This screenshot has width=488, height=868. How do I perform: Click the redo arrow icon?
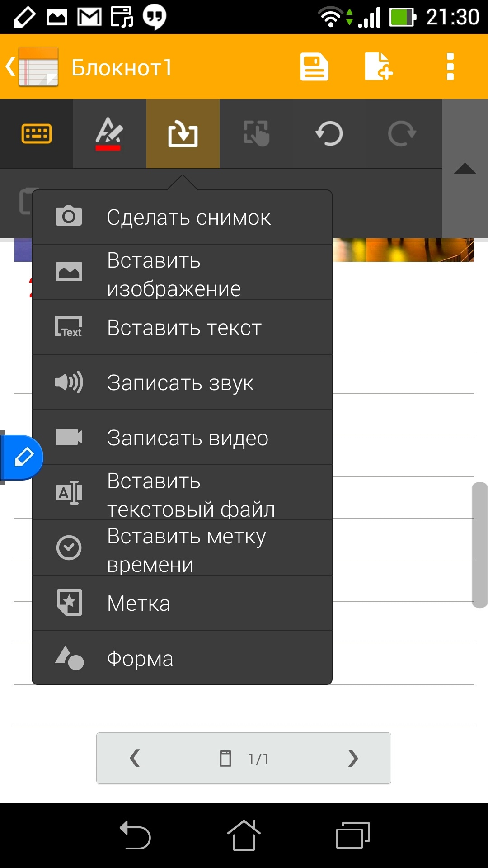point(402,134)
